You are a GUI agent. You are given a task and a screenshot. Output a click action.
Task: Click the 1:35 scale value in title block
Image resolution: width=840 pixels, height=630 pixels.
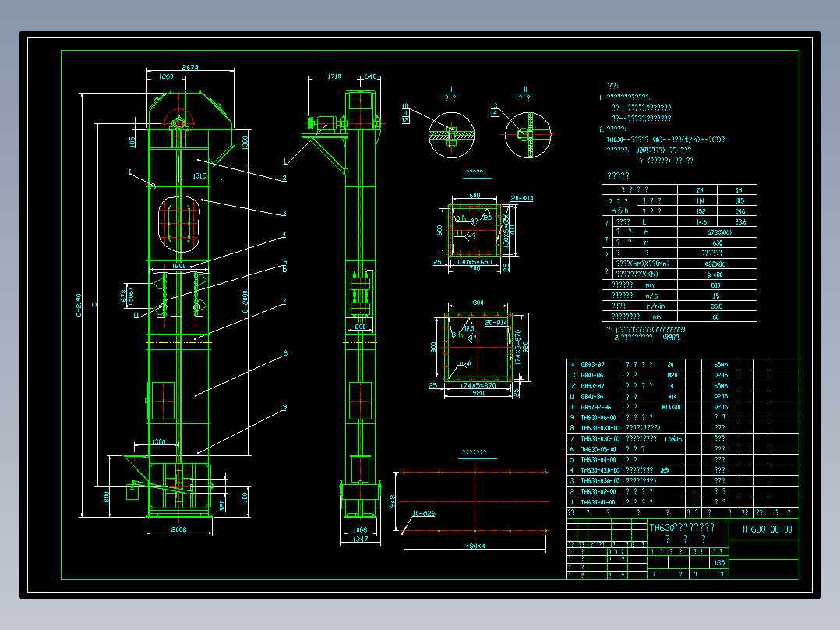(719, 562)
